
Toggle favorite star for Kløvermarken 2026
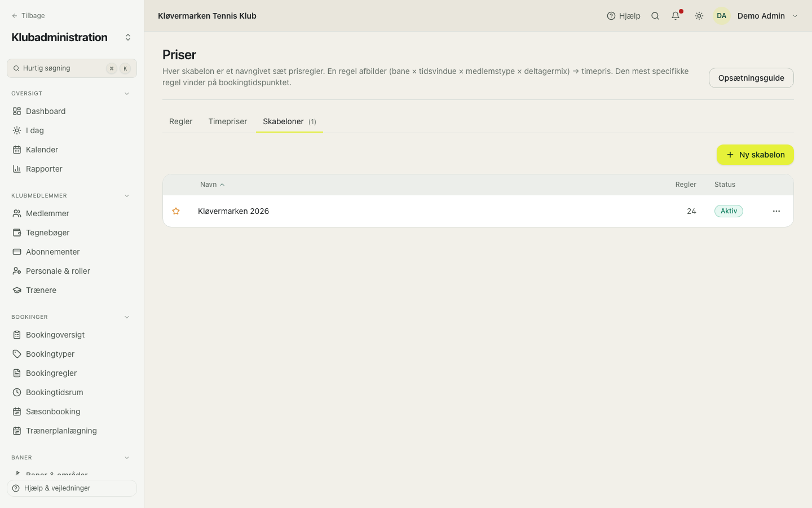pyautogui.click(x=176, y=211)
